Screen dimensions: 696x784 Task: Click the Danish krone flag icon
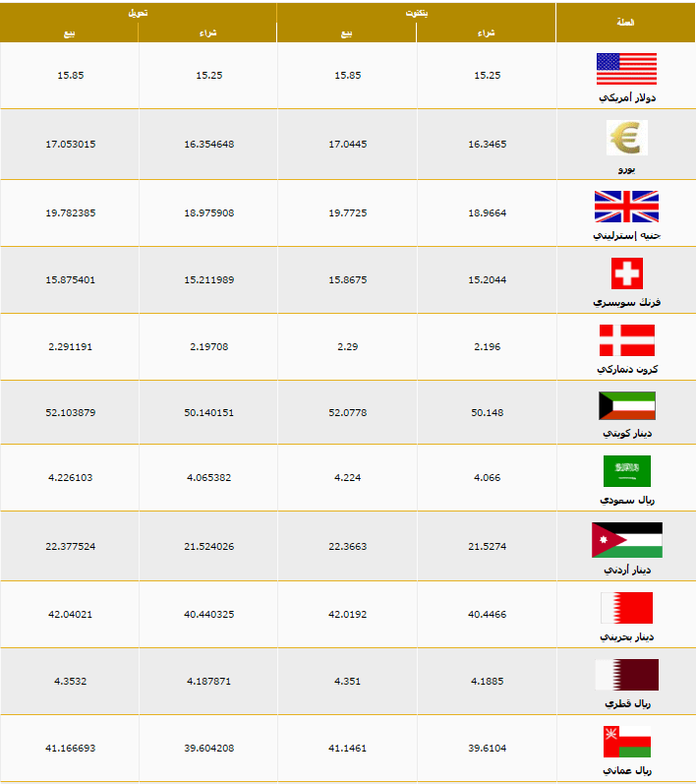coord(627,340)
